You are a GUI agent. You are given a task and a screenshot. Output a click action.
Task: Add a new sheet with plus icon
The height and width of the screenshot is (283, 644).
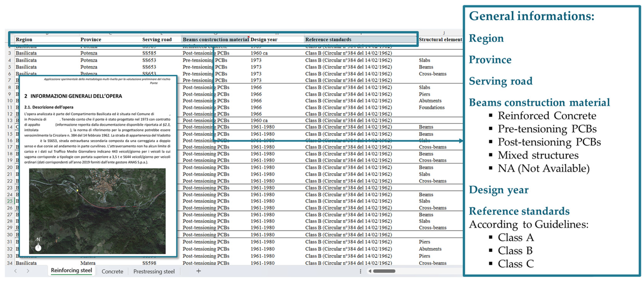(199, 271)
